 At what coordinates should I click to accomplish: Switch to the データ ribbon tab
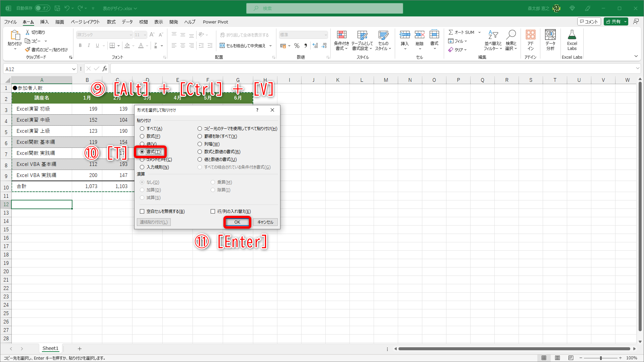tap(127, 22)
